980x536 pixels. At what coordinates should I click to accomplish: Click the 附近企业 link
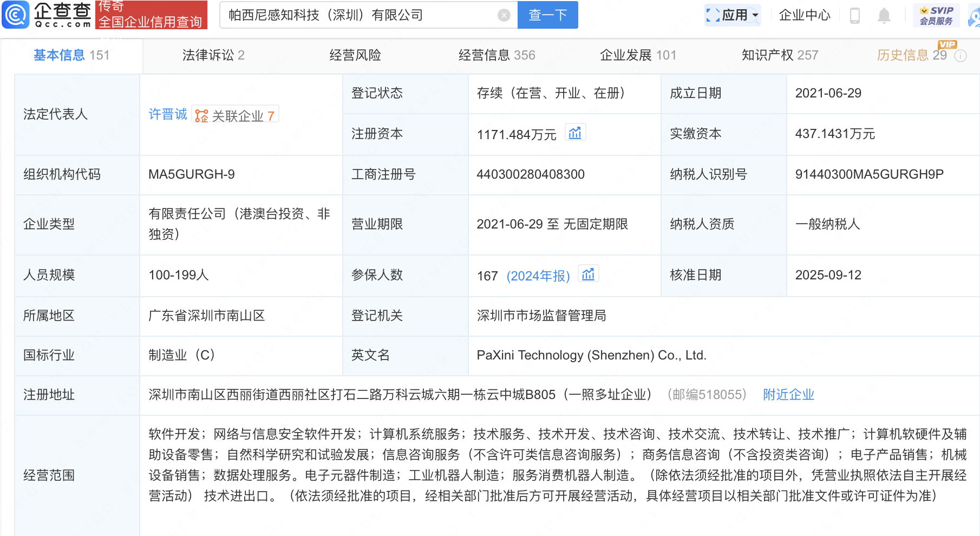(788, 395)
